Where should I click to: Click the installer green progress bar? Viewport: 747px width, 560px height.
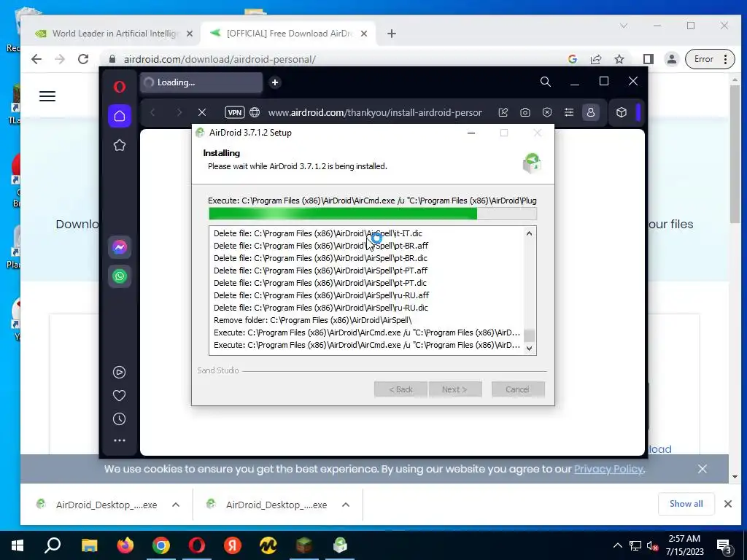373,214
